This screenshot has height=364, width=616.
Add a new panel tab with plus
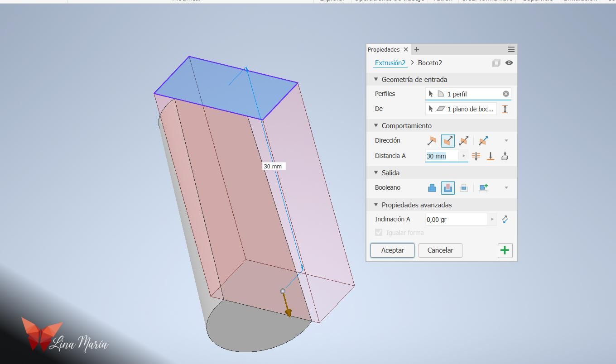[417, 49]
